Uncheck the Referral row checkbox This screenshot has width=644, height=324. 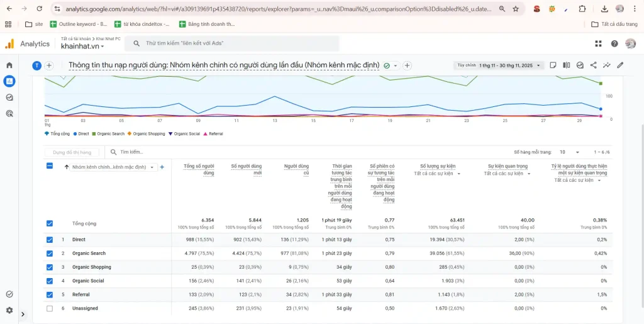click(50, 294)
